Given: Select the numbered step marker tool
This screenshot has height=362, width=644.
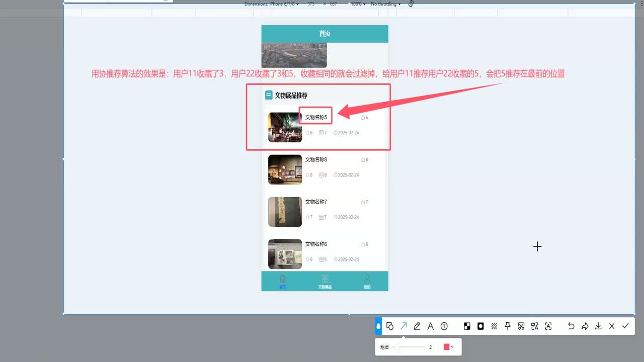Looking at the screenshot, I should 444,326.
